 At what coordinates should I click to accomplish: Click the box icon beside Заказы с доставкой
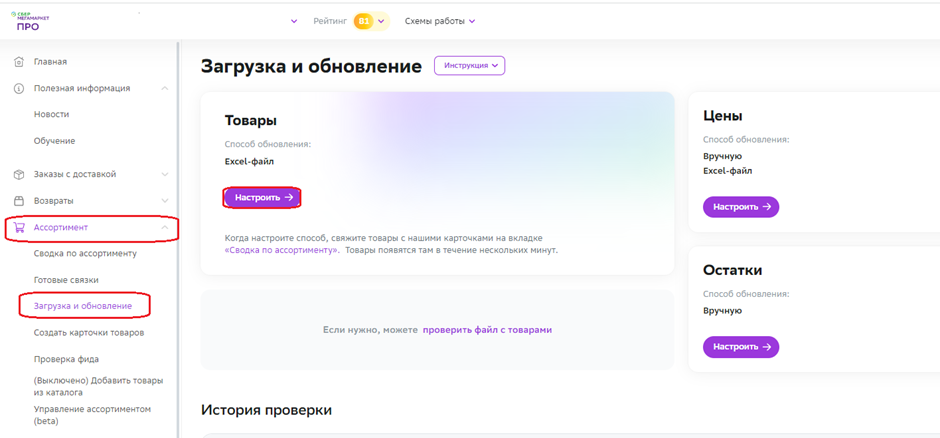click(x=18, y=174)
